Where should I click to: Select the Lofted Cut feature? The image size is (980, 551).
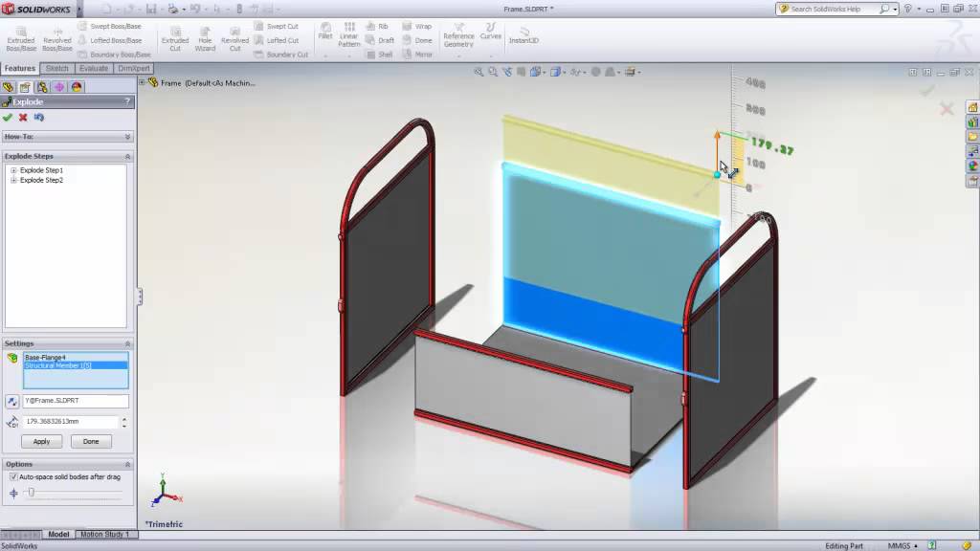[x=277, y=40]
